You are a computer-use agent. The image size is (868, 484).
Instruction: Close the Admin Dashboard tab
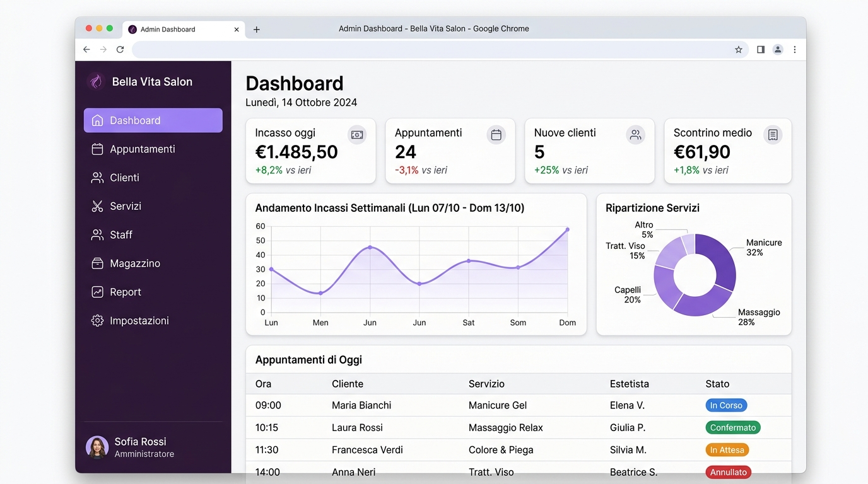237,30
